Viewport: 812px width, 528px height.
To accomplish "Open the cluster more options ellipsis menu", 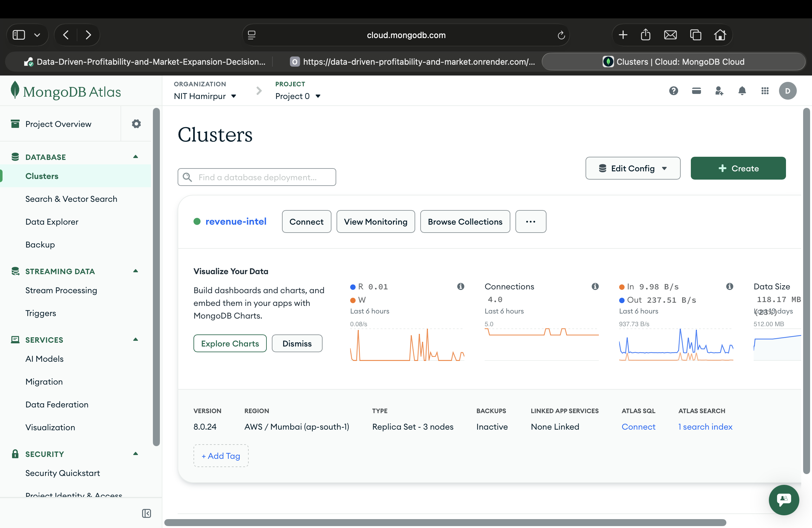I will click(x=531, y=221).
